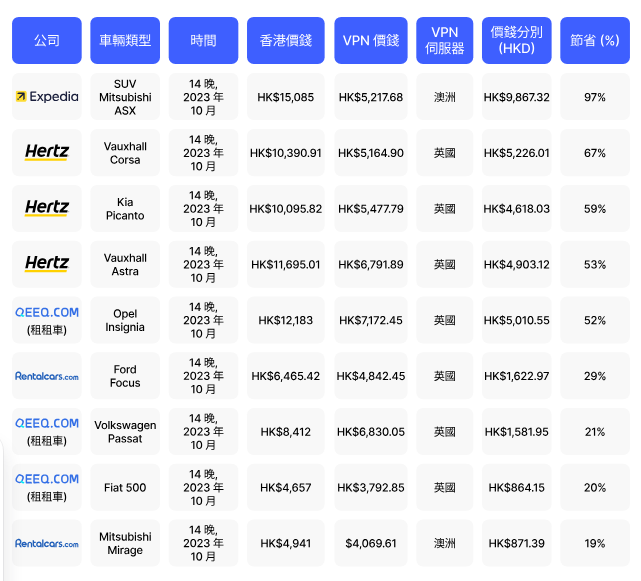This screenshot has height=581, width=641.
Task: Click QEEQ.COM logo in Opel Insignia row
Action: (47, 312)
